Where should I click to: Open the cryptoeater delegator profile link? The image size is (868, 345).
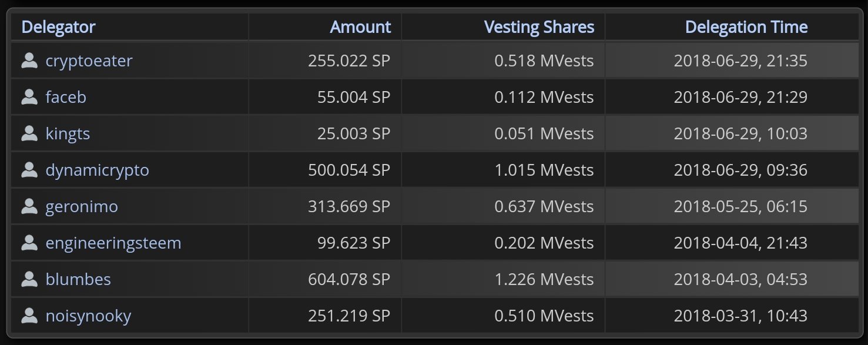point(89,61)
